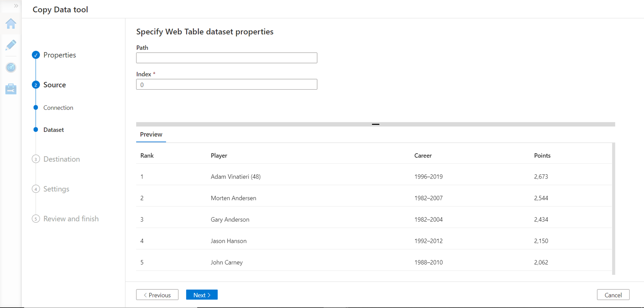The image size is (644, 308).
Task: Go to the Review and finish step
Action: pos(71,219)
